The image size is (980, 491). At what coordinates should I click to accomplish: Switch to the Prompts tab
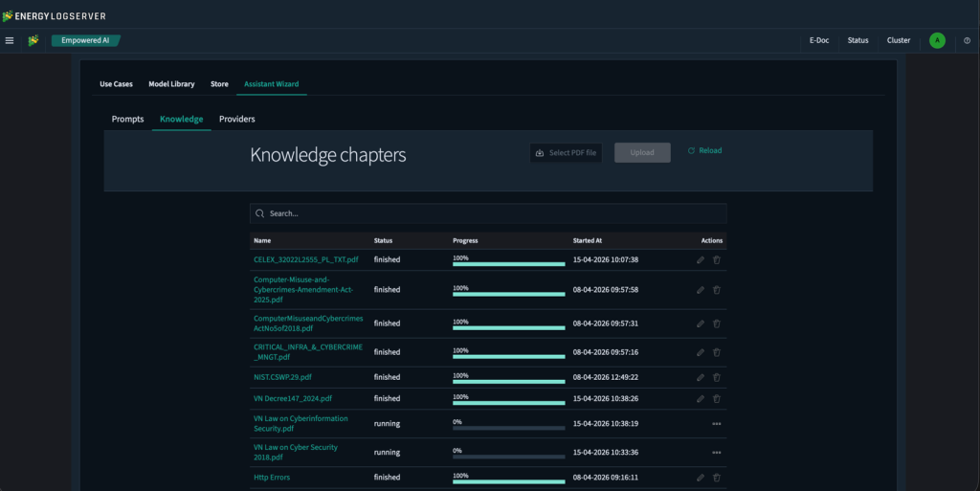[x=127, y=119]
